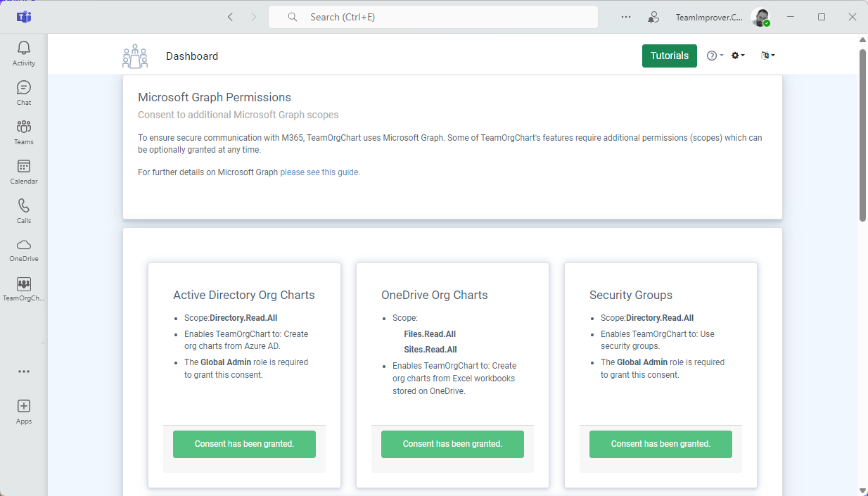The image size is (868, 496).
Task: Expand the language translation dropdown
Action: point(767,56)
